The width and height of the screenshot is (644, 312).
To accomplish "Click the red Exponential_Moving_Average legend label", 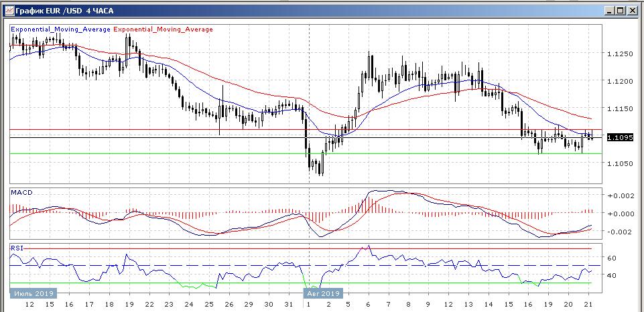I will [x=164, y=29].
